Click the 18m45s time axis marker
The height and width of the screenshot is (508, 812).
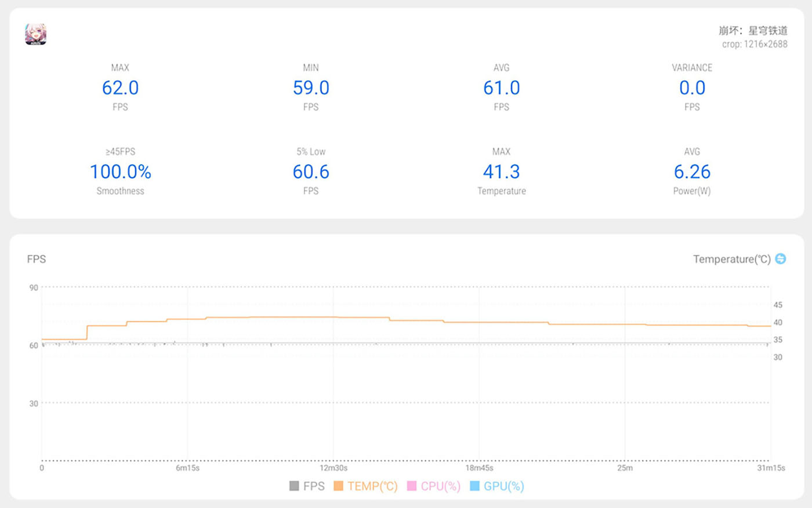click(x=479, y=468)
